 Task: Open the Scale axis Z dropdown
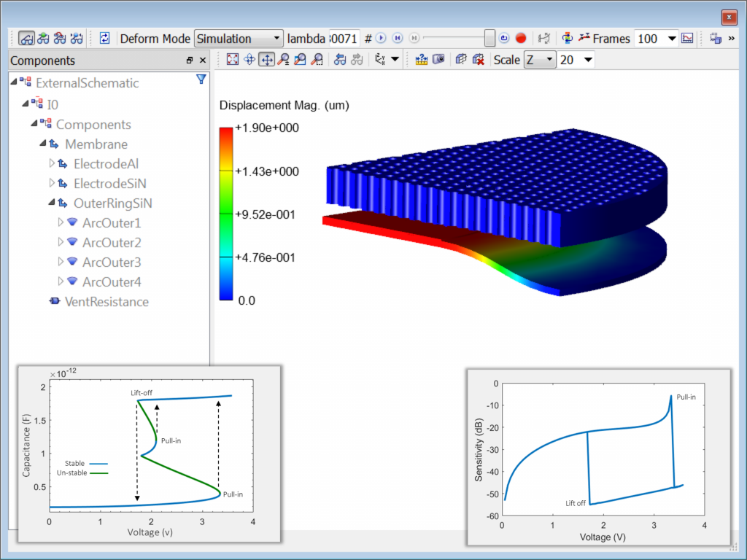[540, 60]
